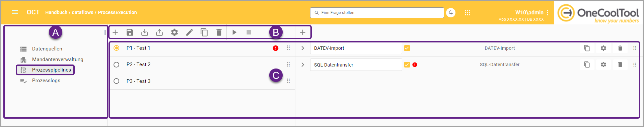Click SQL-Datentransfer step type label
The width and height of the screenshot is (644, 127).
(x=500, y=65)
